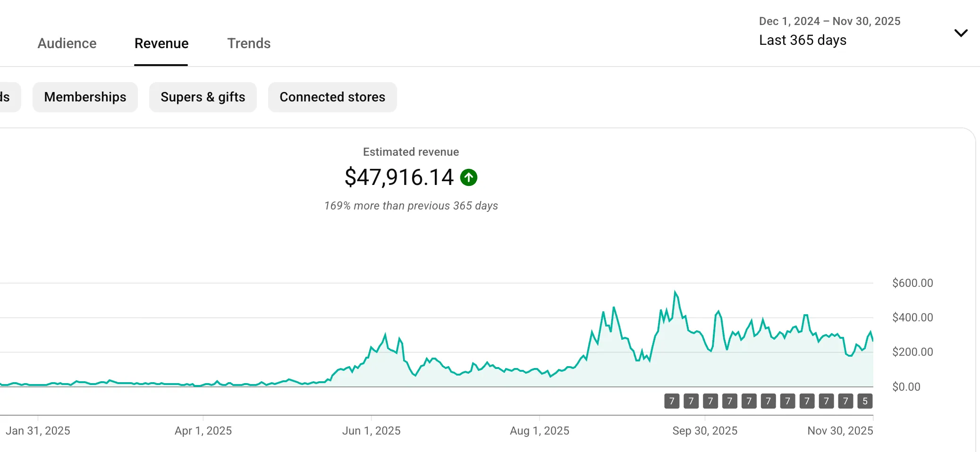Apply the Memberships filter chip
This screenshot has width=980, height=452.
click(85, 97)
